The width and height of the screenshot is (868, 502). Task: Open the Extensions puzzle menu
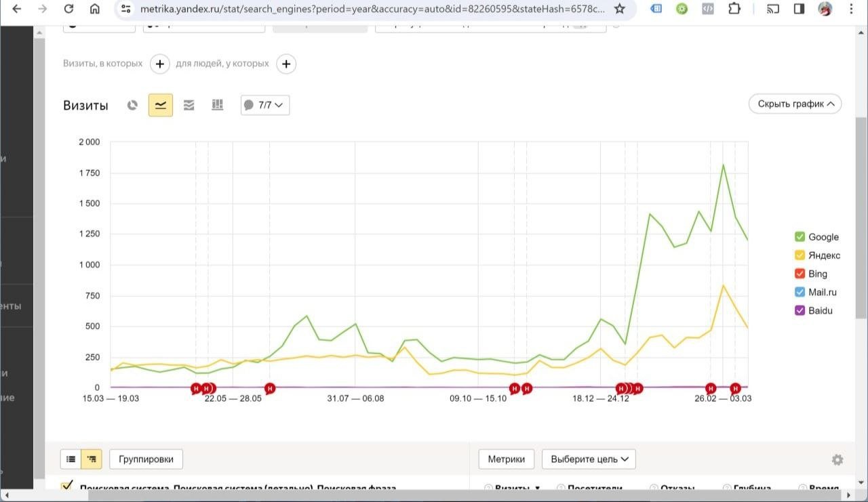734,9
